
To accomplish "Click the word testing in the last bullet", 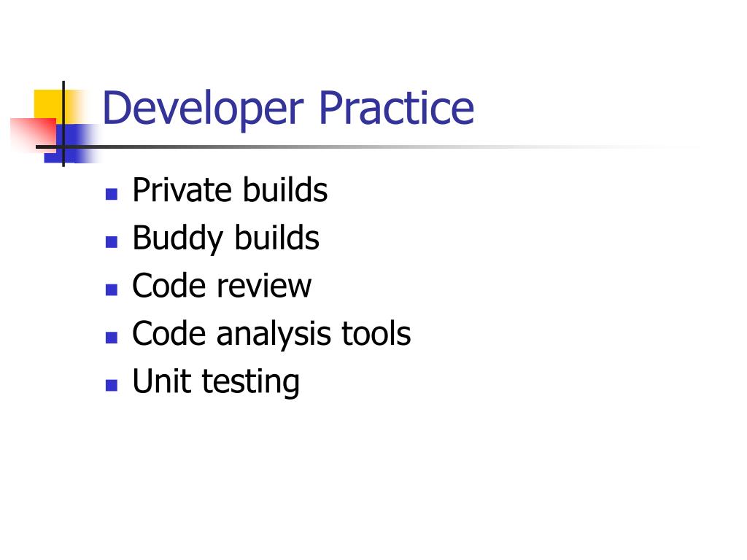I will pos(251,382).
